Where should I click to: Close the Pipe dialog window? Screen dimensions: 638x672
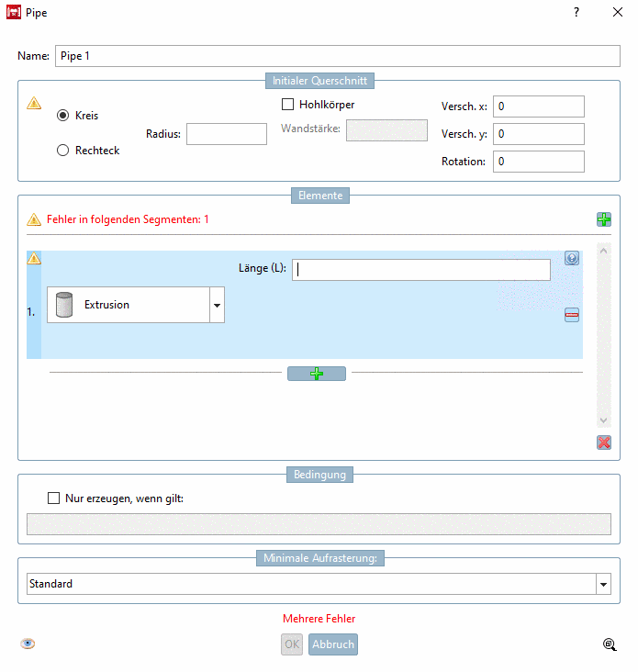click(x=618, y=12)
